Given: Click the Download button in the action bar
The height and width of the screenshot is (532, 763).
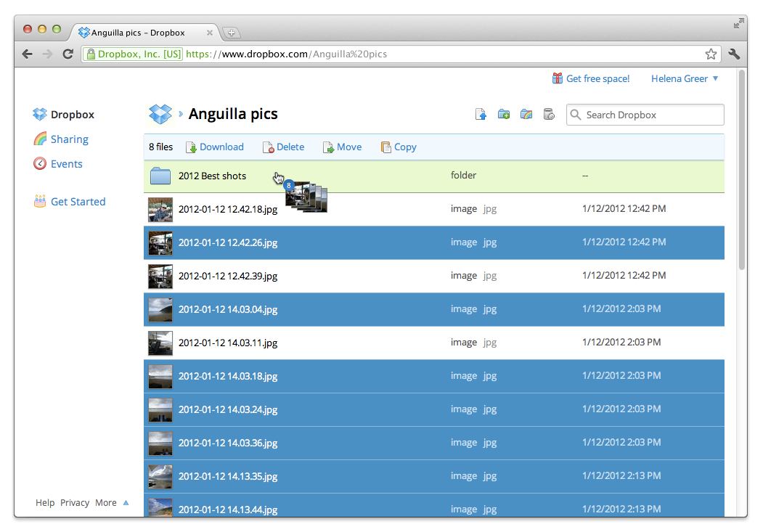Looking at the screenshot, I should pyautogui.click(x=215, y=147).
